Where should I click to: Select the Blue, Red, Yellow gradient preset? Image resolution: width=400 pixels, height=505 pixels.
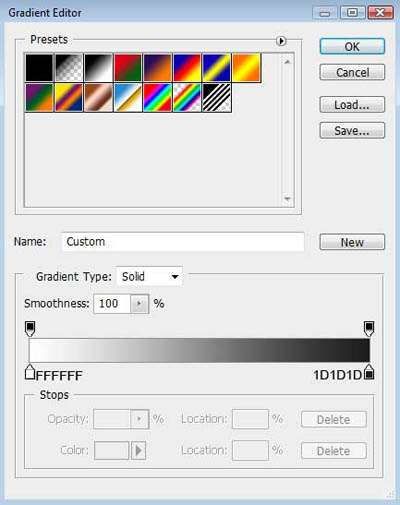pos(187,68)
